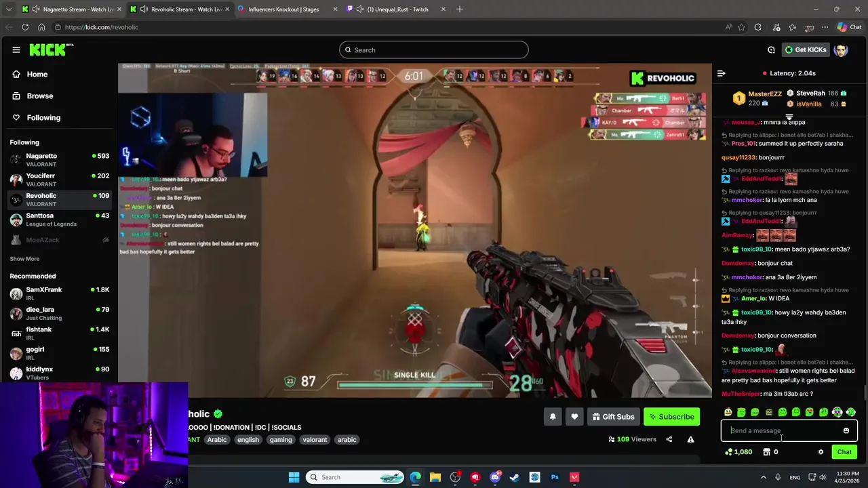Click the Windows Start button
The image size is (868, 488).
(x=294, y=477)
